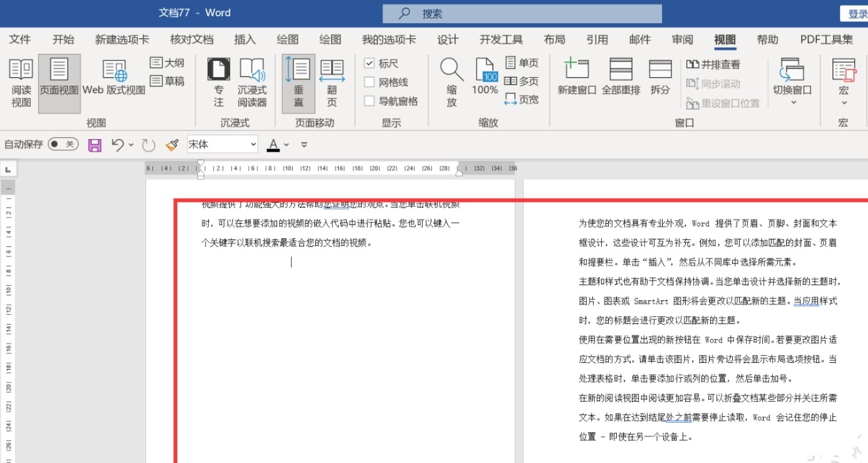Open the font name combo box (宋体)
This screenshot has height=463, width=868.
pos(222,144)
